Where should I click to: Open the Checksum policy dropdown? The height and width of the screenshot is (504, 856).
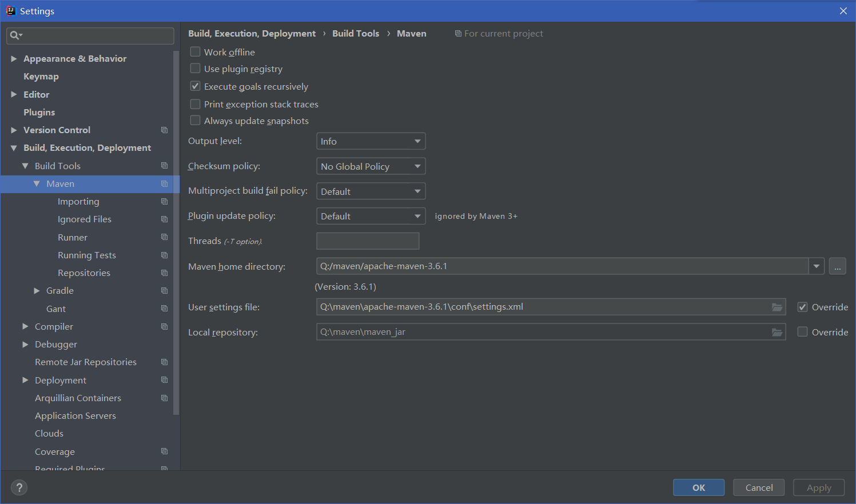click(x=371, y=166)
